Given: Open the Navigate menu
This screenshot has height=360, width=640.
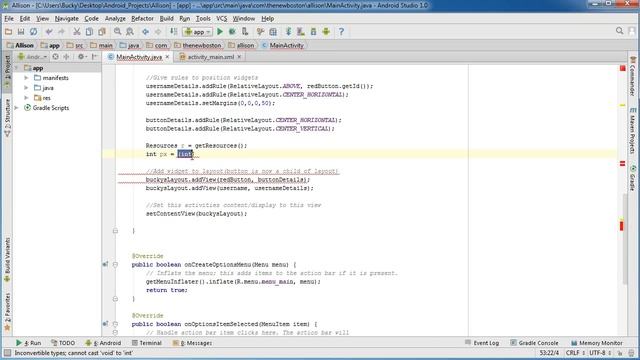Looking at the screenshot, I should pyautogui.click(x=67, y=18).
